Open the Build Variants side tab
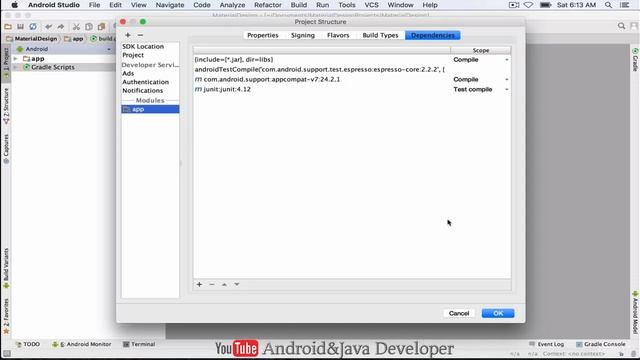640x360 pixels. tap(6, 268)
